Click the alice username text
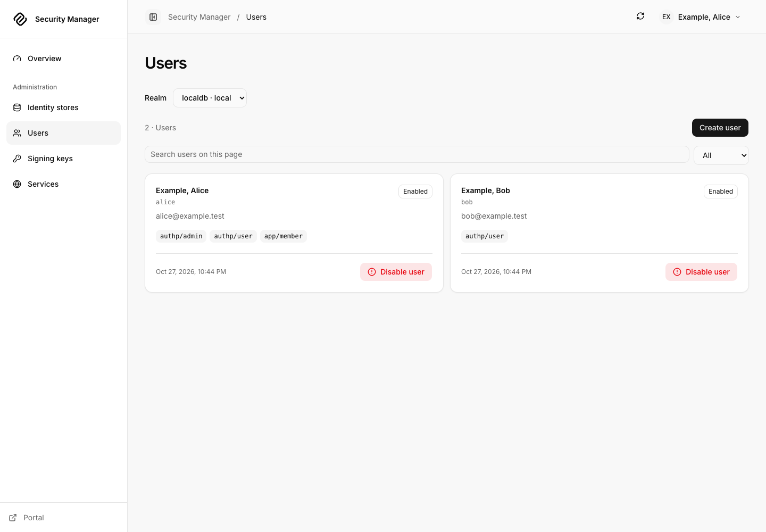The image size is (766, 532). [x=165, y=202]
